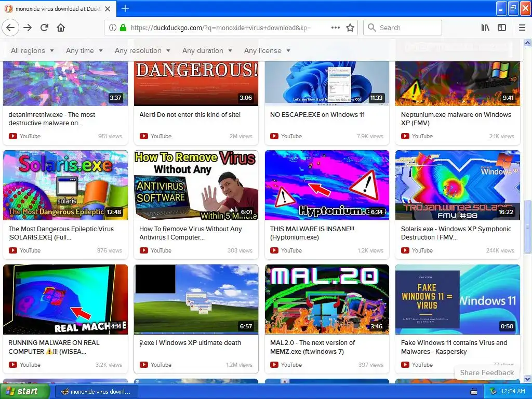Reload the page using refresh icon
Viewport: 532px width, 399px height.
[45, 28]
